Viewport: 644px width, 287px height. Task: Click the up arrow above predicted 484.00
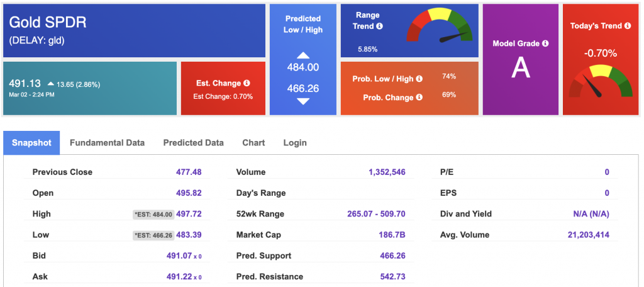[x=303, y=55]
